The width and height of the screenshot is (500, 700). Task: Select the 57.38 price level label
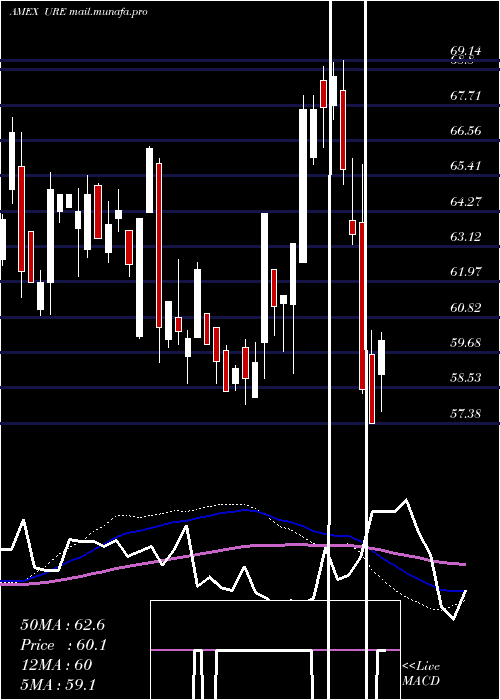tap(466, 413)
